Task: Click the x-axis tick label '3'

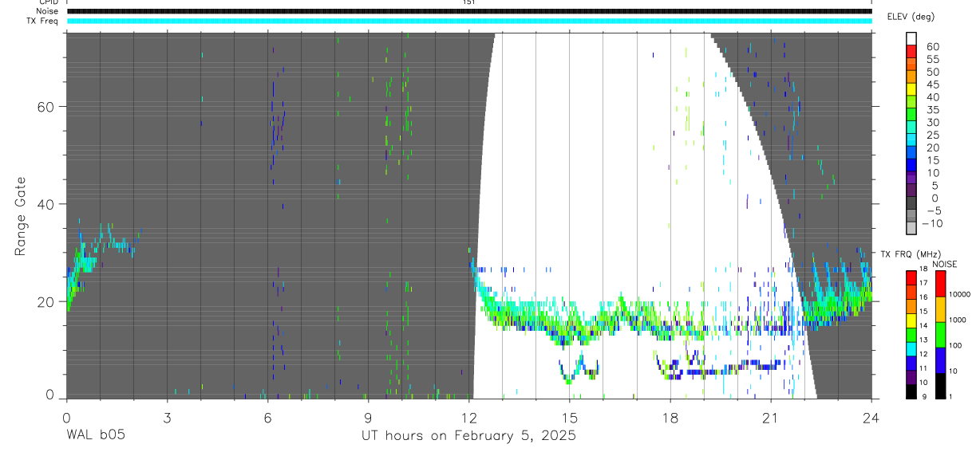Action: [x=167, y=417]
